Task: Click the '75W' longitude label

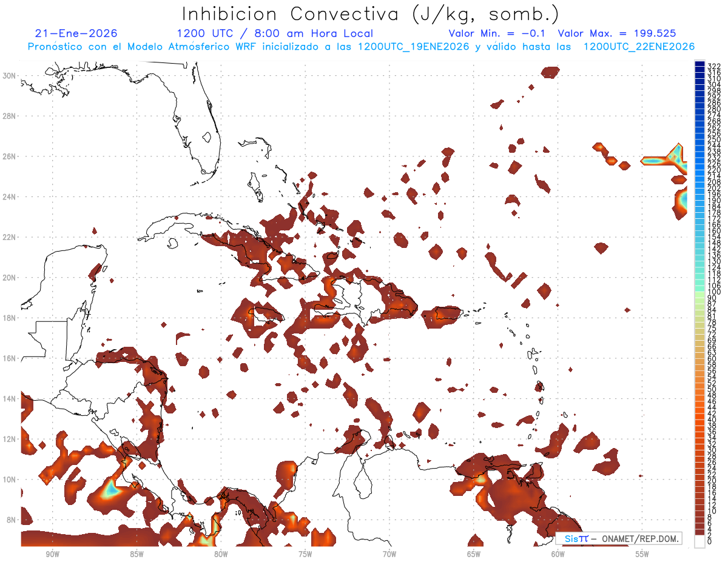Action: click(x=305, y=554)
